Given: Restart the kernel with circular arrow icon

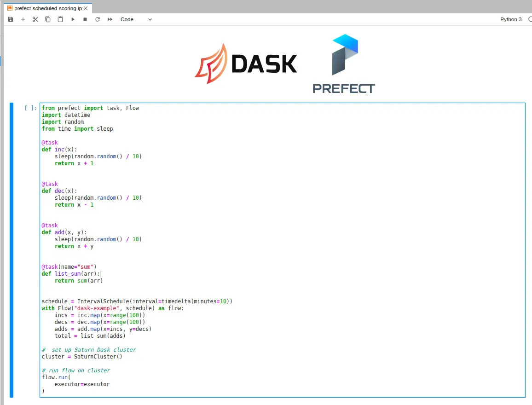Looking at the screenshot, I should coord(98,19).
